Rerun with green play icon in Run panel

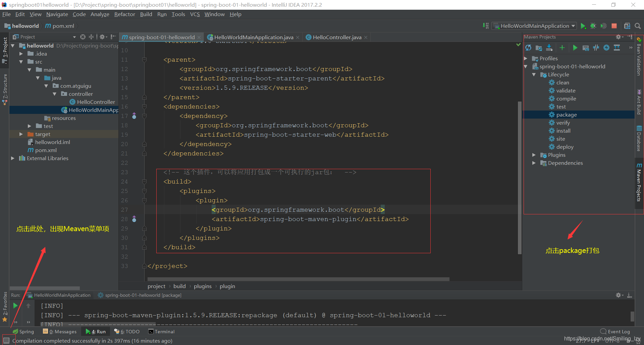coord(15,305)
